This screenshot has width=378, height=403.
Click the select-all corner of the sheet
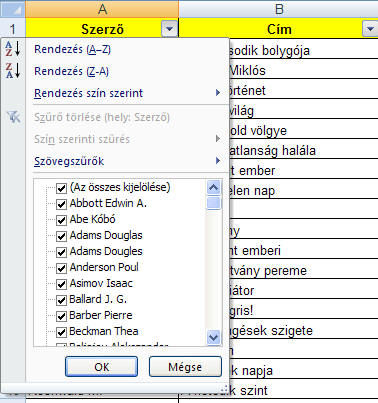13,9
